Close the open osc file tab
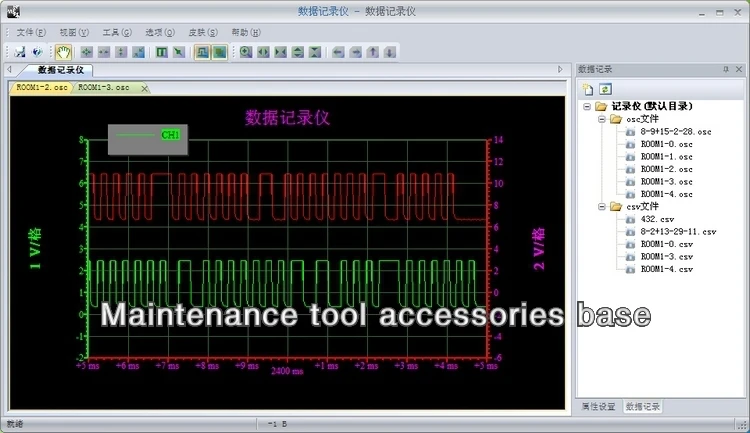Viewport: 750px width, 433px height. (x=144, y=88)
